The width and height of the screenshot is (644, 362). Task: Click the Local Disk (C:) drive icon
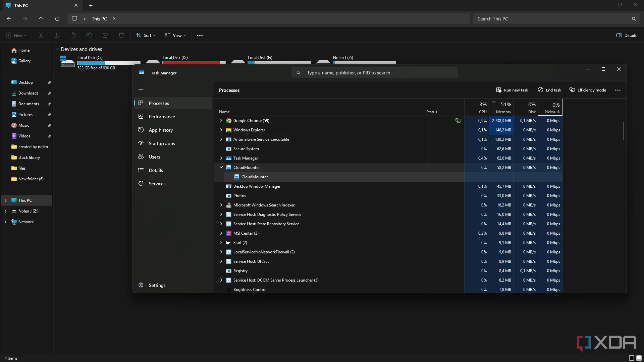click(x=67, y=62)
